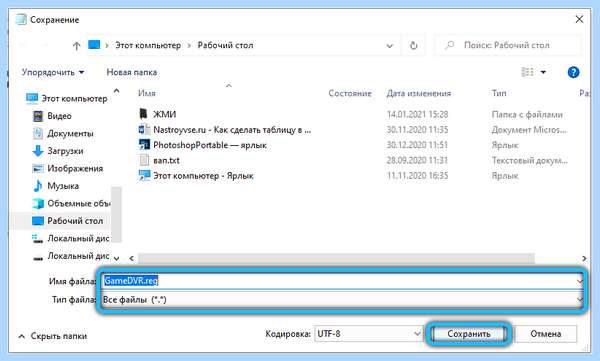The width and height of the screenshot is (600, 361).
Task: Click the Отмена button
Action: (x=546, y=334)
